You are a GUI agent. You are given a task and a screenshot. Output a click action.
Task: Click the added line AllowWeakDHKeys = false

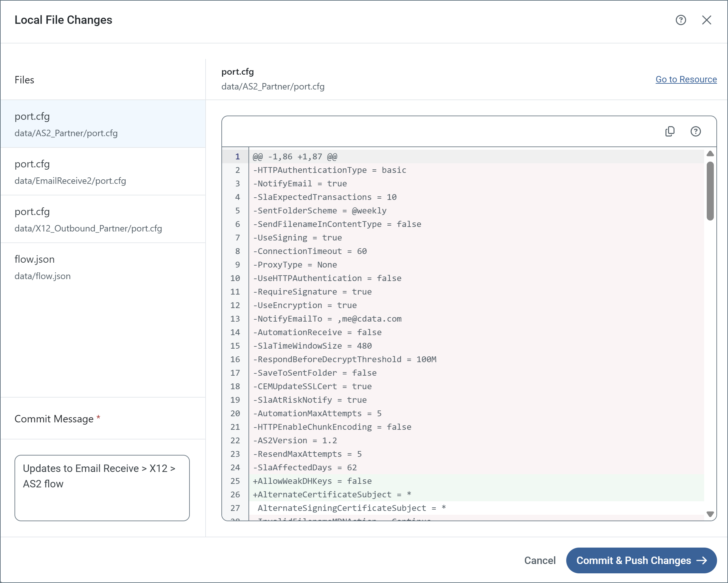312,481
